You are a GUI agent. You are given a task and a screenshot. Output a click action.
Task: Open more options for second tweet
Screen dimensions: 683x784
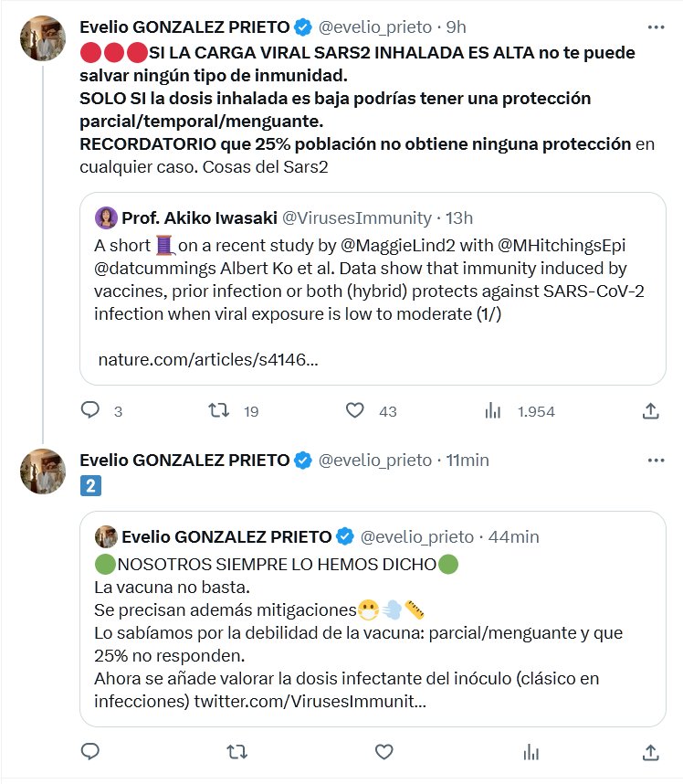[x=656, y=461]
